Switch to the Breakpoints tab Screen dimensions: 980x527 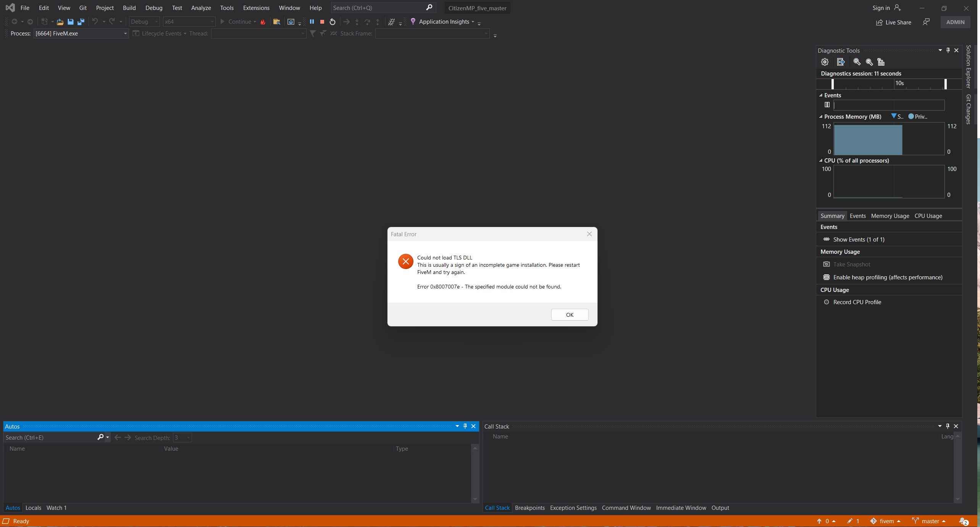pyautogui.click(x=530, y=508)
